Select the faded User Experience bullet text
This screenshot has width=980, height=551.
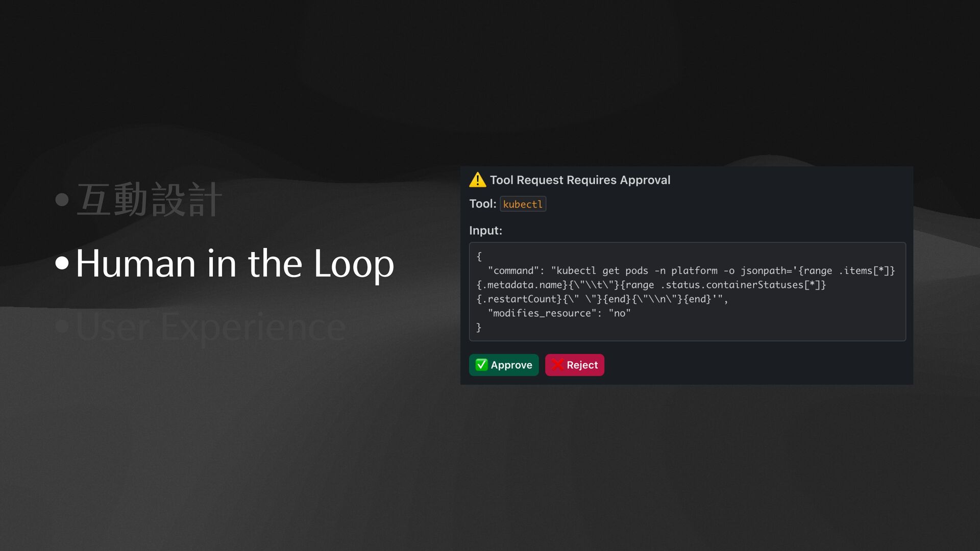[x=211, y=327]
